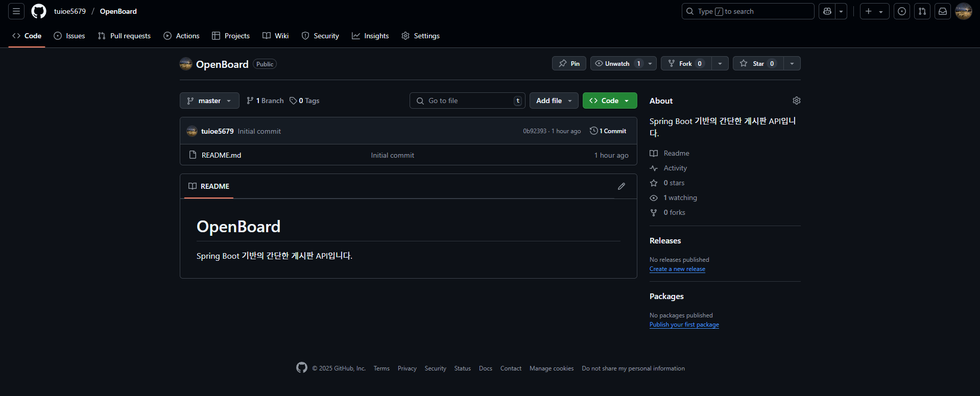This screenshot has width=980, height=396.
Task: Open the footer Terms link
Action: 381,368
